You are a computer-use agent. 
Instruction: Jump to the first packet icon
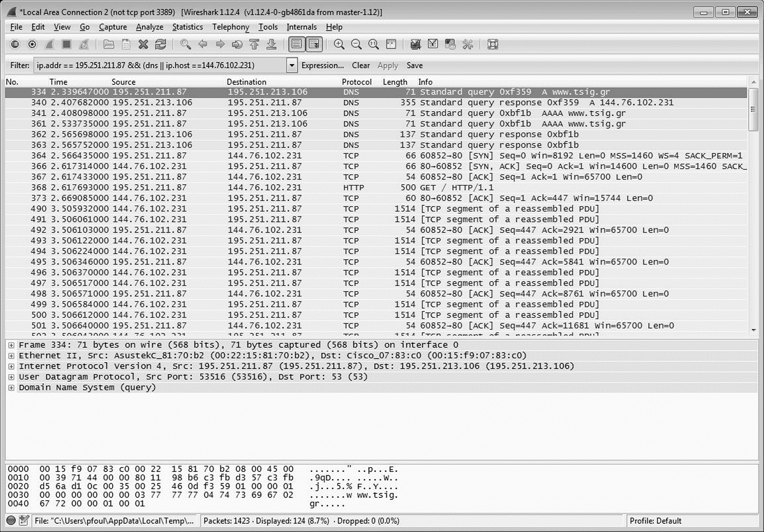click(254, 44)
